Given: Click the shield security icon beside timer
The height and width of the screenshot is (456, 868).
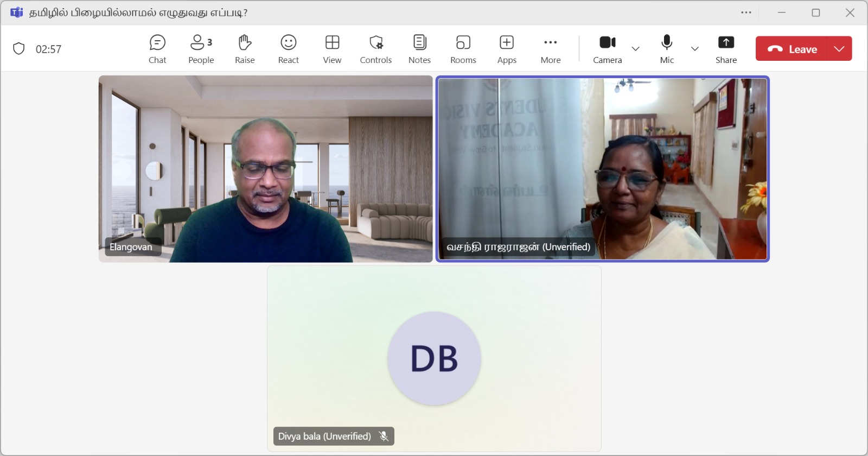Looking at the screenshot, I should click(x=19, y=49).
